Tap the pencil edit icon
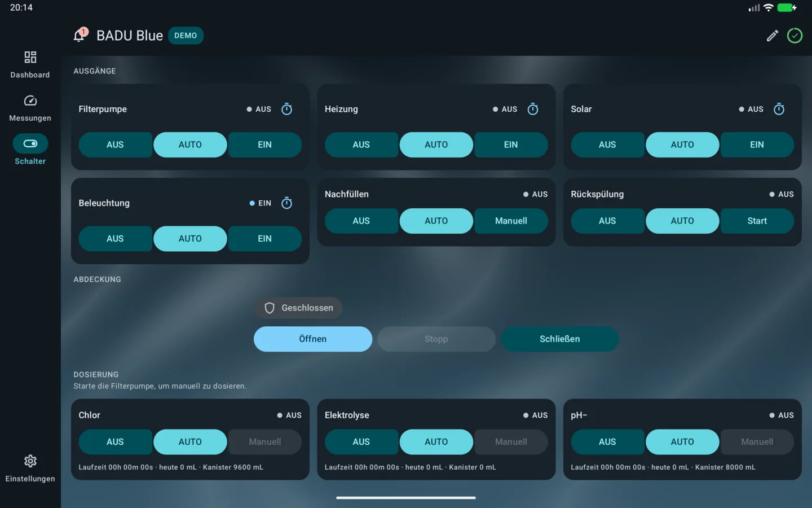The height and width of the screenshot is (508, 812). click(772, 36)
